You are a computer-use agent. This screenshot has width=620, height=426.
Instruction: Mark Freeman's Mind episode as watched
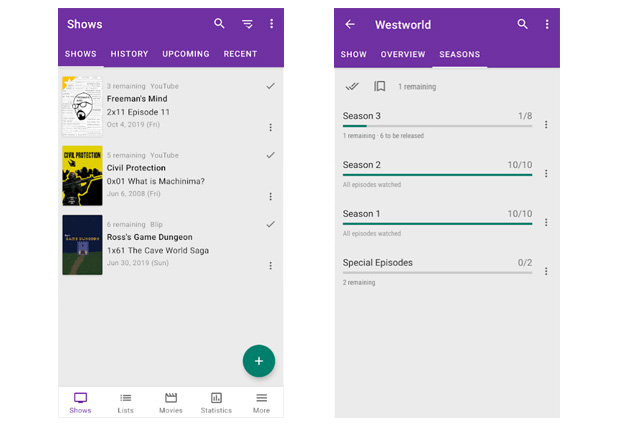click(270, 86)
